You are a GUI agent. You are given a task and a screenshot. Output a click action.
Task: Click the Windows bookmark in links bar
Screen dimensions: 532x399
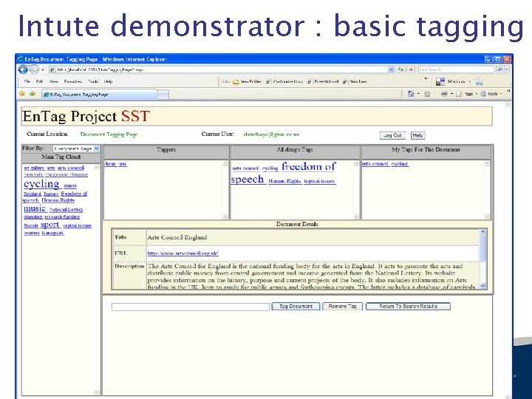tap(355, 82)
